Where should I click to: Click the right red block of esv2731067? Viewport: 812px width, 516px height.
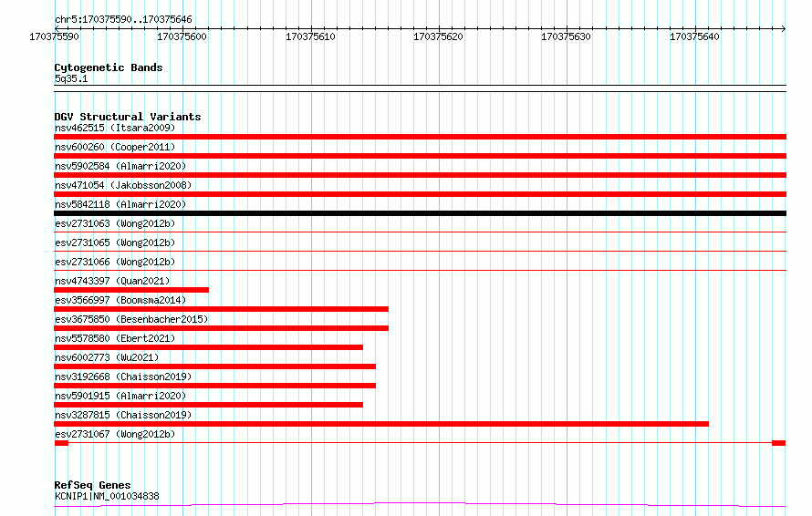click(779, 443)
